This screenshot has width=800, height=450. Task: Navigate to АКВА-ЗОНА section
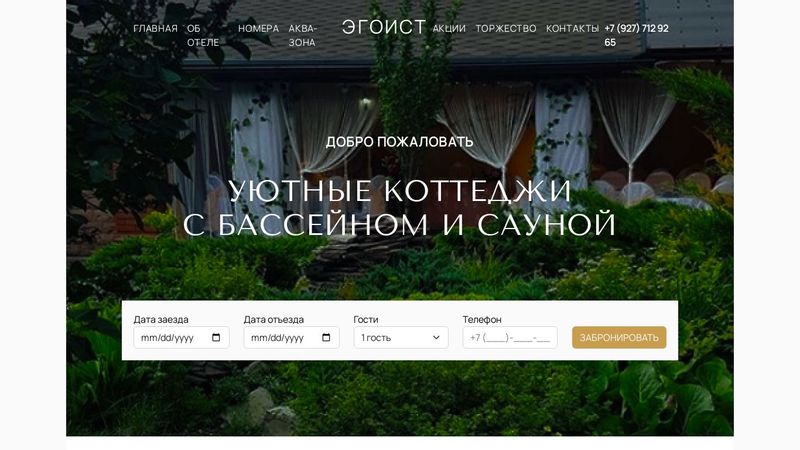point(303,36)
